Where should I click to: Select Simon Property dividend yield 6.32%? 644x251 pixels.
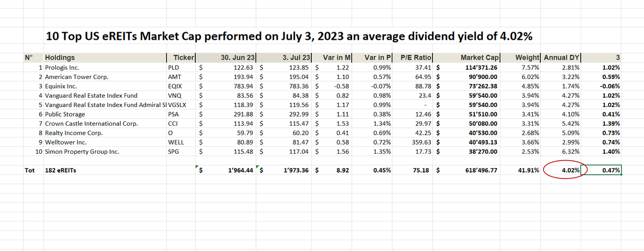tap(571, 151)
